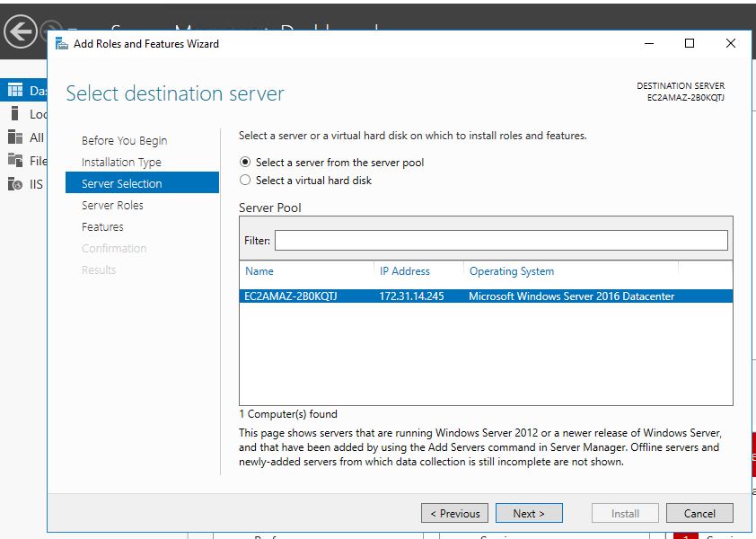
Task: Choose 'Select a virtual hard disk' option
Action: coord(245,181)
